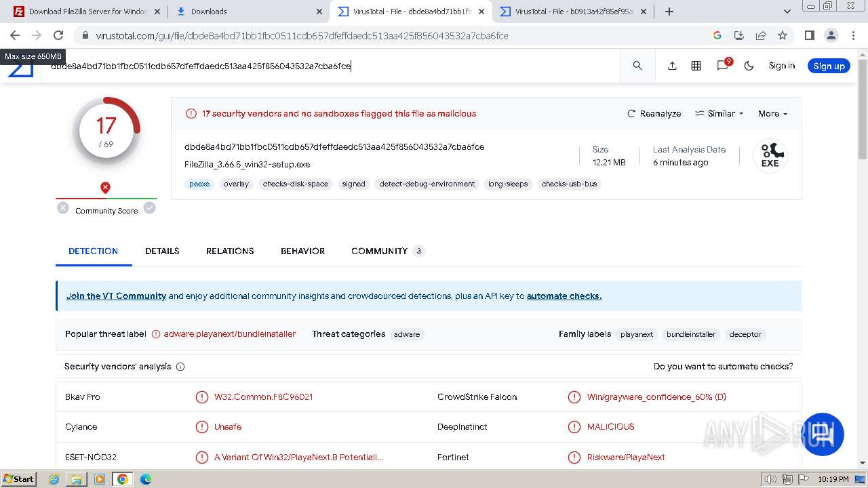This screenshot has width=868, height=488.
Task: Click the VirusTotal search magnifier icon
Action: [637, 66]
